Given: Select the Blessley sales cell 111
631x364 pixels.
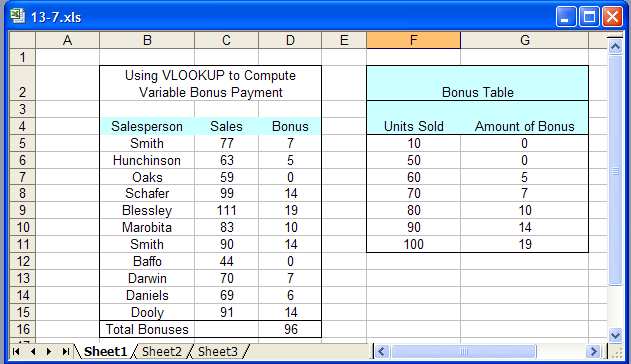Looking at the screenshot, I should [227, 210].
